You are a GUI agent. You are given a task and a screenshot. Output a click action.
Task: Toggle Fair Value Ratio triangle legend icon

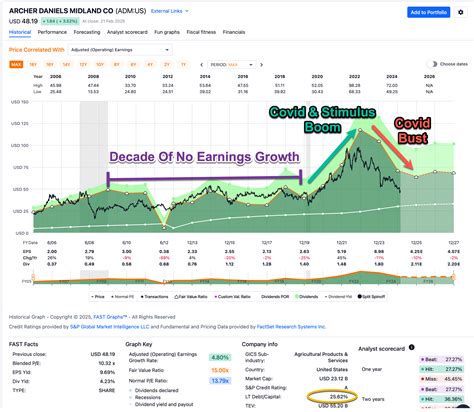tap(176, 297)
